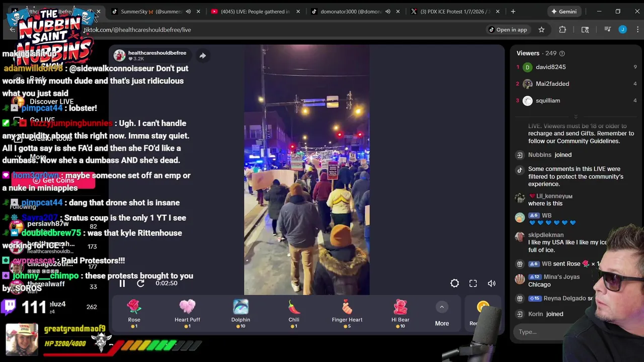The height and width of the screenshot is (362, 644).
Task: Open healthcareshouldbefree profile avatar
Action: (x=119, y=55)
